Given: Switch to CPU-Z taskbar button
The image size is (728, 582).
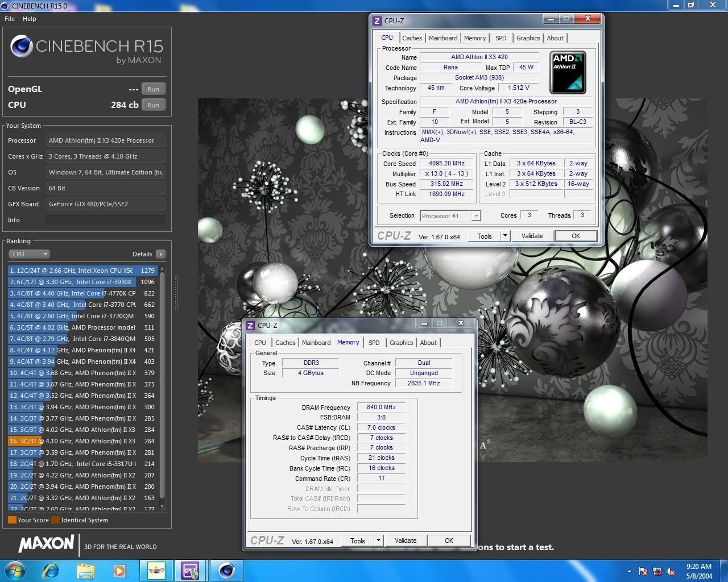Looking at the screenshot, I should [x=190, y=571].
